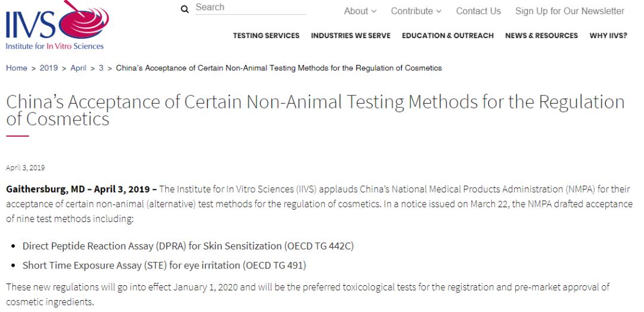The image size is (644, 312).
Task: Click the 2019 breadcrumb link
Action: click(x=49, y=68)
